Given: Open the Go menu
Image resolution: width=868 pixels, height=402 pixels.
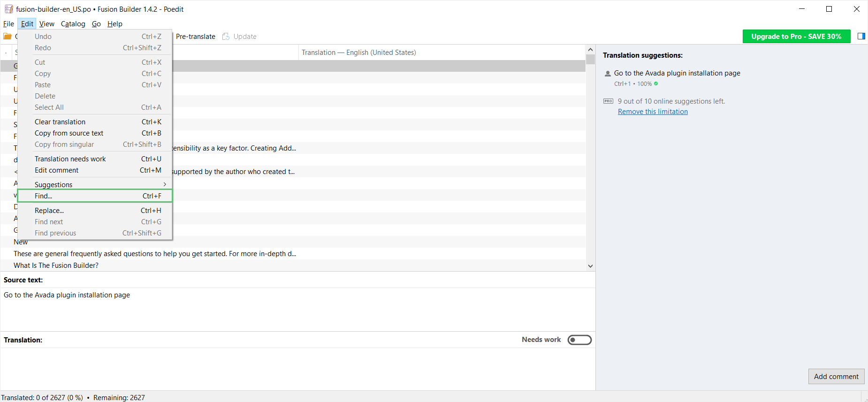Looking at the screenshot, I should click(96, 23).
